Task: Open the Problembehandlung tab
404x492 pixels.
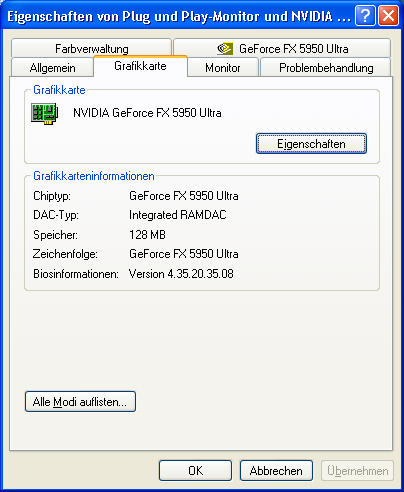Action: pyautogui.click(x=326, y=68)
